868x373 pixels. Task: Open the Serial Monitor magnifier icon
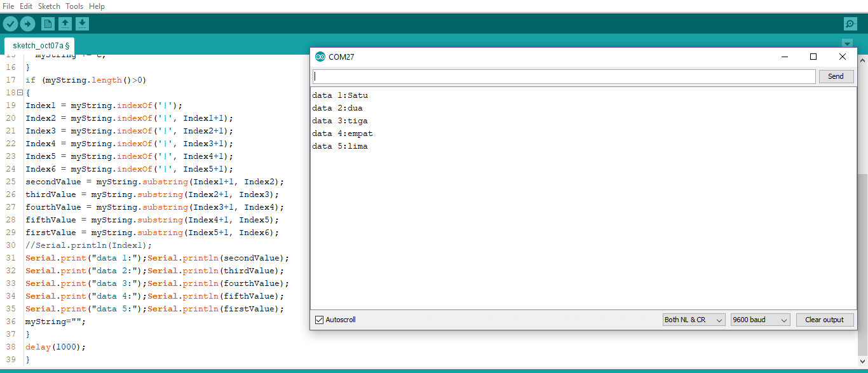(850, 24)
